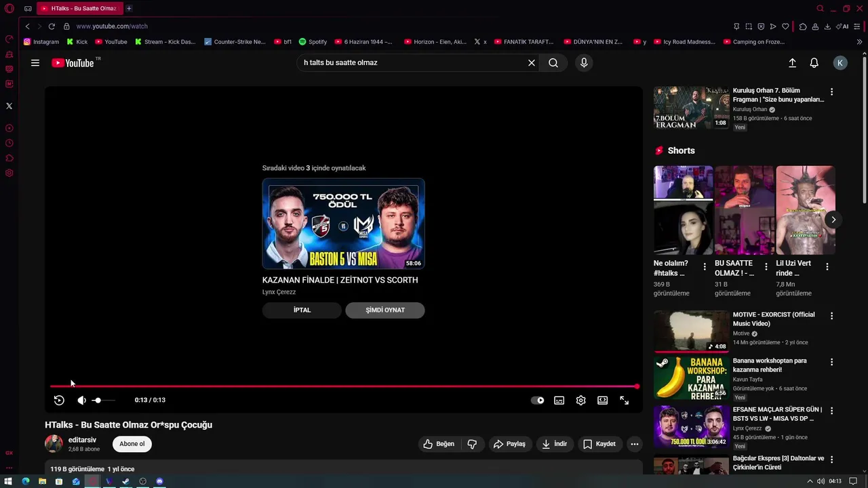Screen dimensions: 868x488
Task: Submit search with magnifier button
Action: [553, 63]
